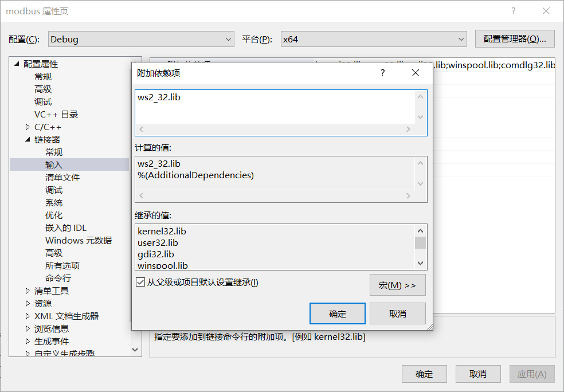Click user32.lib in 继承的值 list

(158, 243)
